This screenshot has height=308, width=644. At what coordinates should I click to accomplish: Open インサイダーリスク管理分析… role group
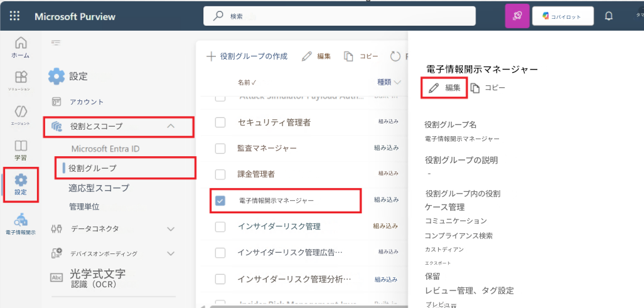tap(294, 279)
